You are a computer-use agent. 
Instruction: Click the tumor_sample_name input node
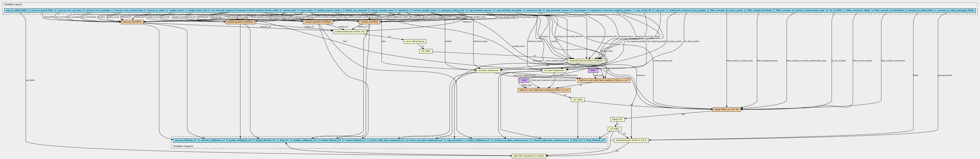pos(382,11)
